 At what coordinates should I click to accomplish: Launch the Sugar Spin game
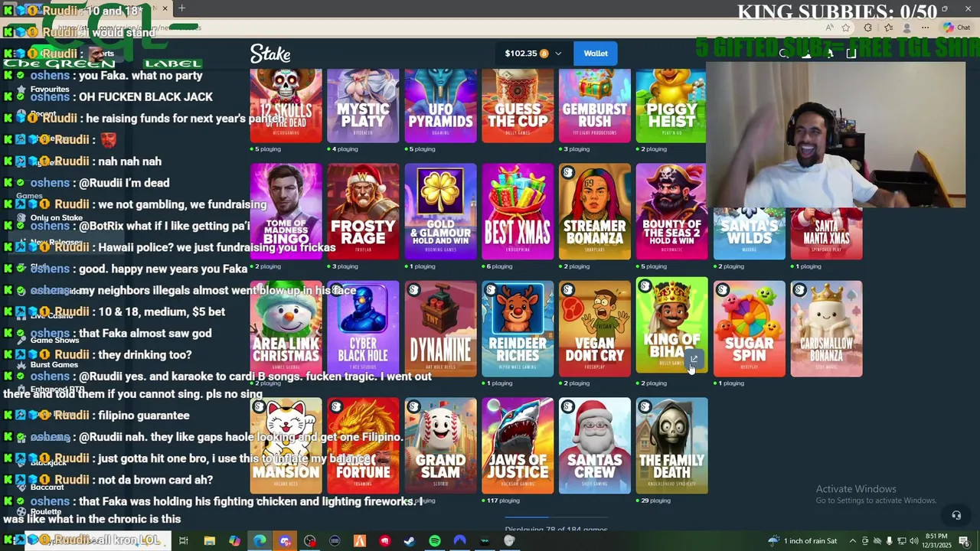pyautogui.click(x=749, y=328)
